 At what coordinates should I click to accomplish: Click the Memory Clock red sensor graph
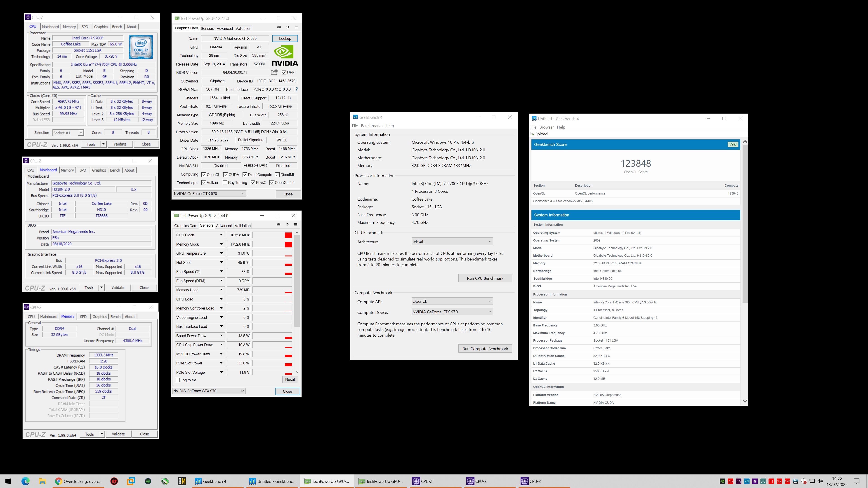272,244
